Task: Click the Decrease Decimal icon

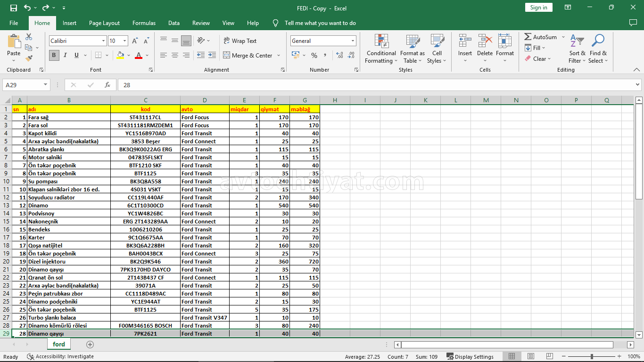Action: 350,55
